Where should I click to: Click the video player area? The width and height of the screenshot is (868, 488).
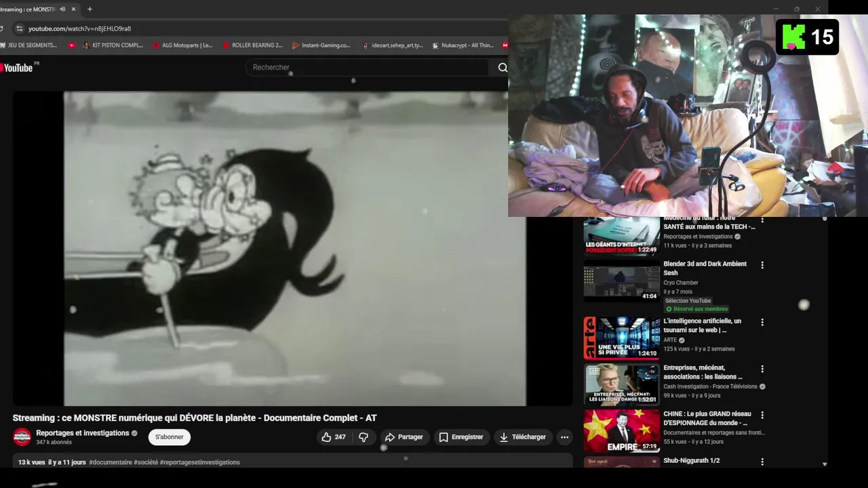293,248
